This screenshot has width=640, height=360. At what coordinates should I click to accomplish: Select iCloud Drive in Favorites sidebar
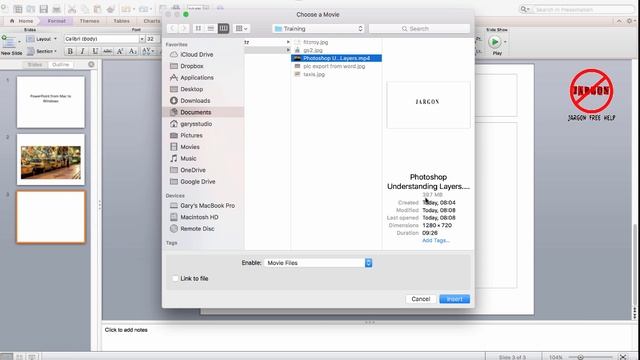[196, 54]
